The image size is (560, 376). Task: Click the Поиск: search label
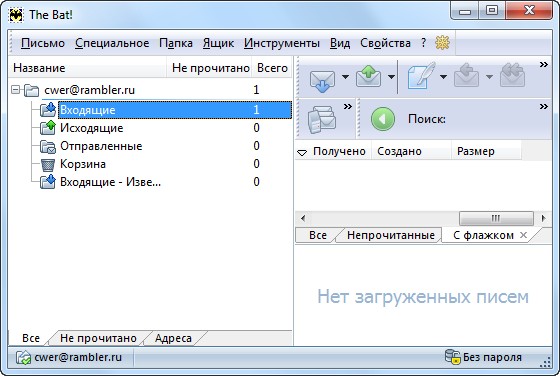[x=427, y=119]
